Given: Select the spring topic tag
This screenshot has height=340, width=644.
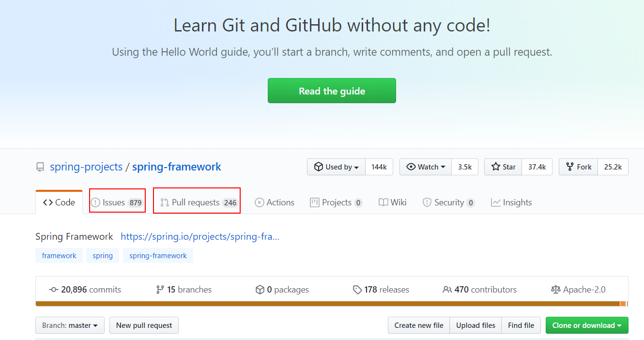Looking at the screenshot, I should tap(103, 256).
